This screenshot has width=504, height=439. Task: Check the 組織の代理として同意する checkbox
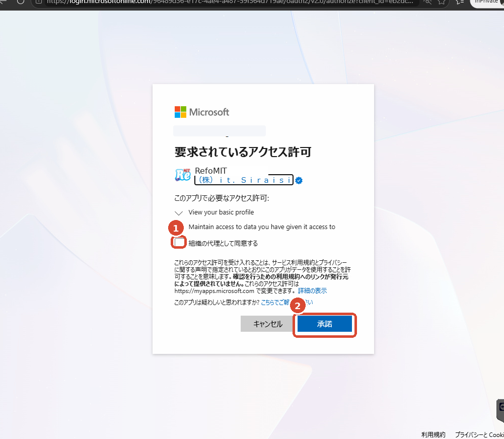[x=179, y=242]
